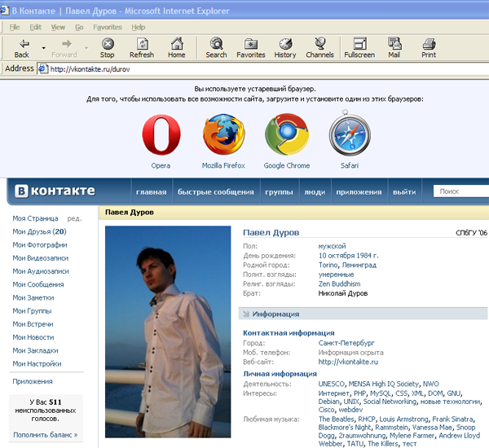This screenshot has height=448, width=489.
Task: Click the Opera browser logo
Action: coord(161,134)
